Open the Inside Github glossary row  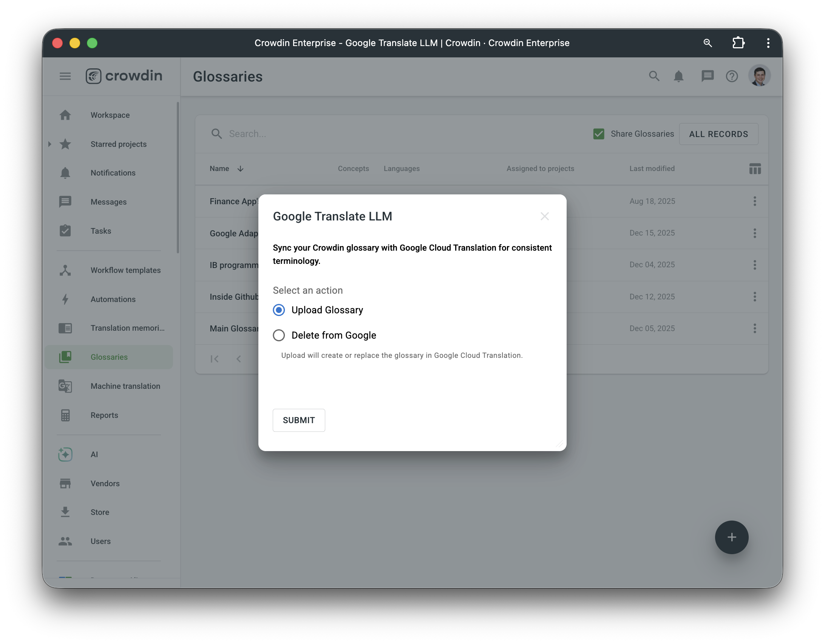234,297
